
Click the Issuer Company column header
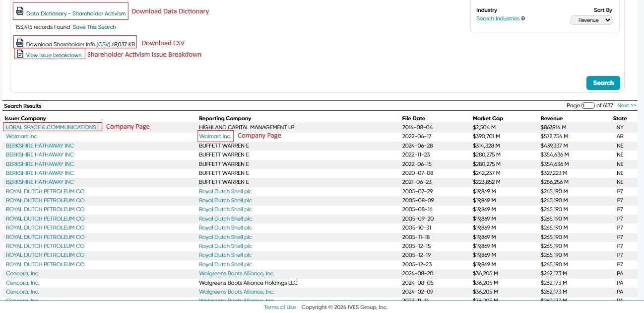pos(25,118)
